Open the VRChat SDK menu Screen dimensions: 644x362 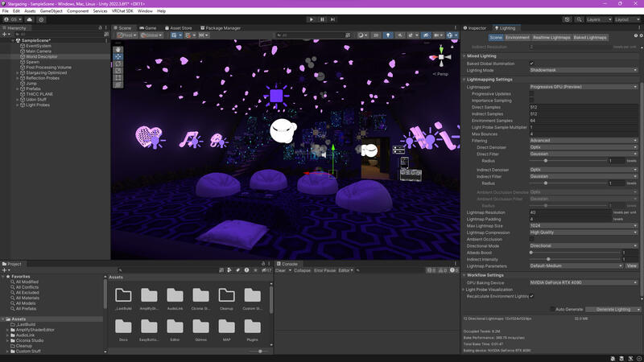122,11
